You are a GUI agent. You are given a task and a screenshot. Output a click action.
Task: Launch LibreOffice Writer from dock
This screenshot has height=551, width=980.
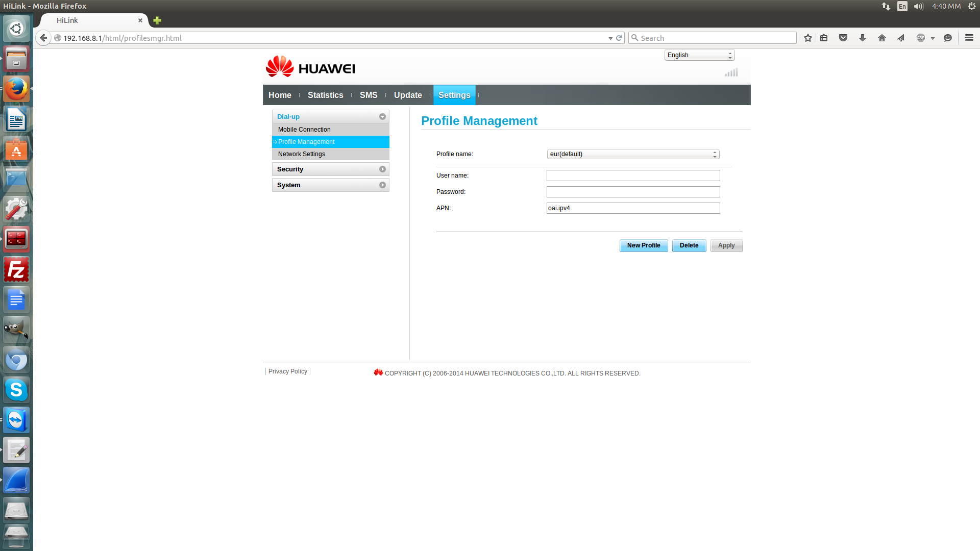pos(16,119)
